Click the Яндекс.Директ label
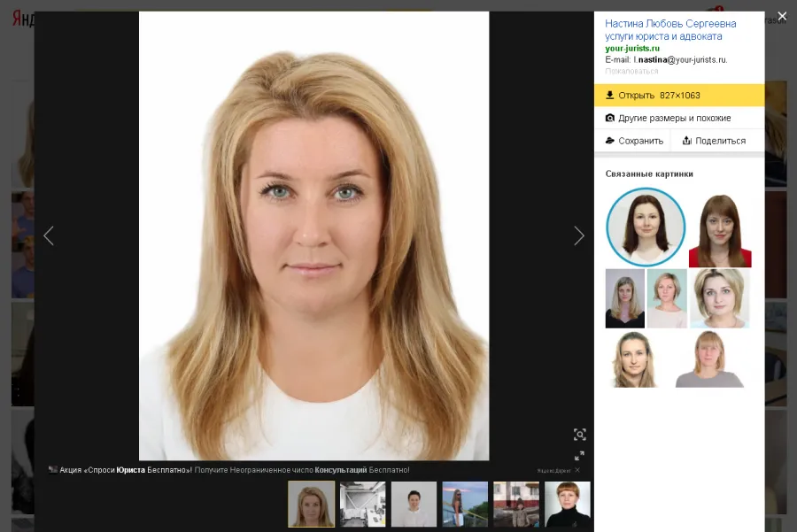Screen dimensions: 797x532 click(554, 471)
